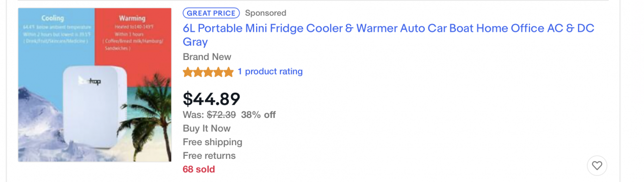Add the mini fridge to watchlist with heart icon
The image size is (644, 182).
[597, 165]
